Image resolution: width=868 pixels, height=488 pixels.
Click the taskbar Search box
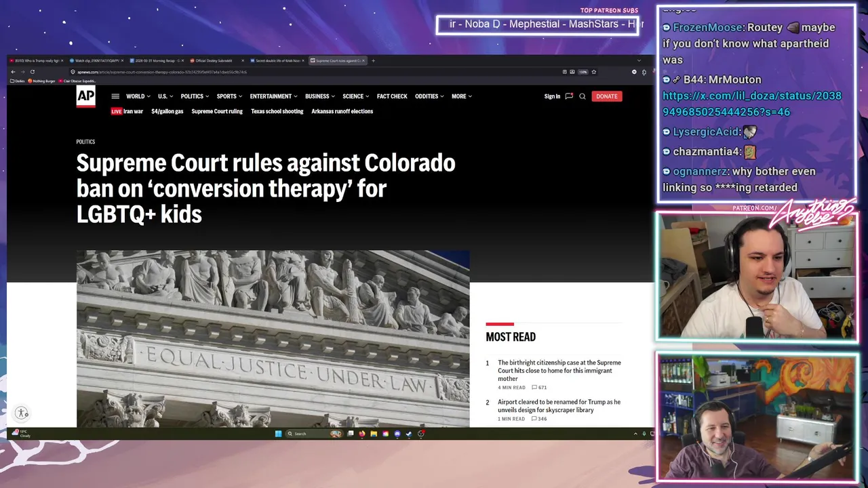[x=313, y=434]
